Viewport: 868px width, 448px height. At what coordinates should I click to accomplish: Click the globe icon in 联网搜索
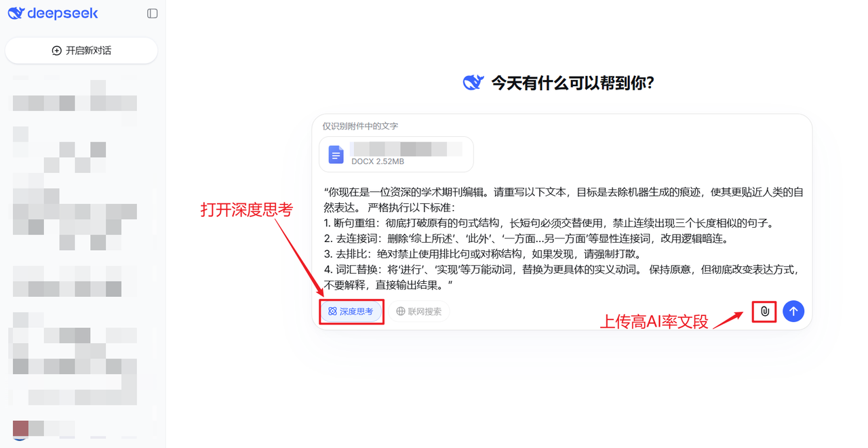tap(401, 311)
